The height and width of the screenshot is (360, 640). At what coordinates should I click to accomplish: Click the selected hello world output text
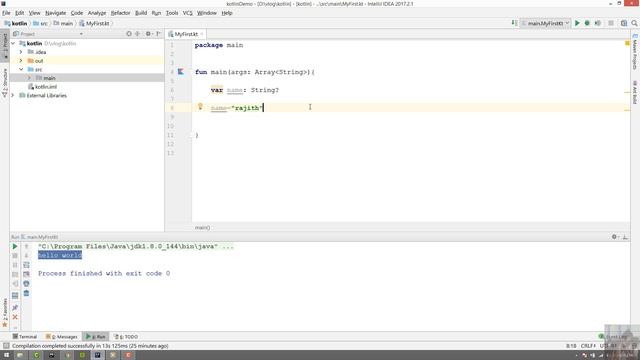click(60, 256)
